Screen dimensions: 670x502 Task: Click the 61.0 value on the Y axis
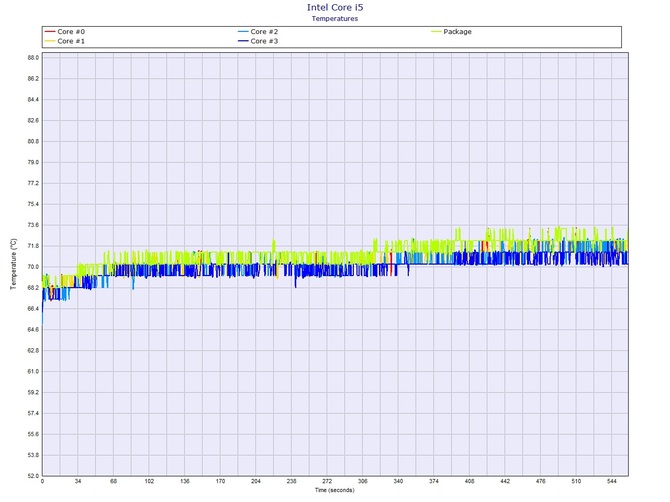click(x=33, y=372)
